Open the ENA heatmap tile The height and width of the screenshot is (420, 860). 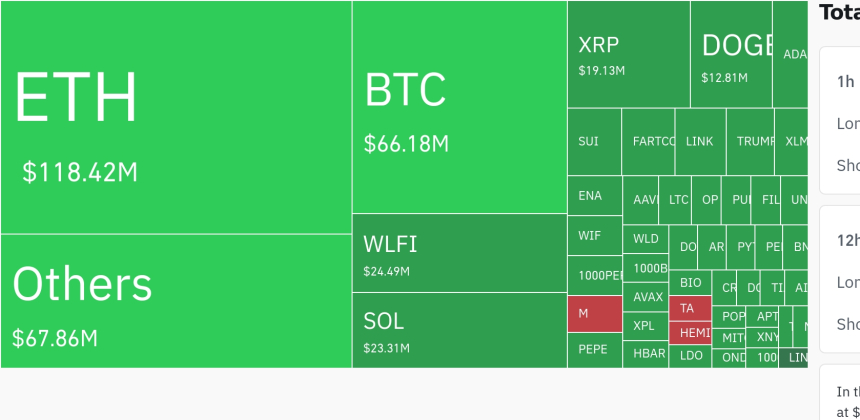coord(594,196)
